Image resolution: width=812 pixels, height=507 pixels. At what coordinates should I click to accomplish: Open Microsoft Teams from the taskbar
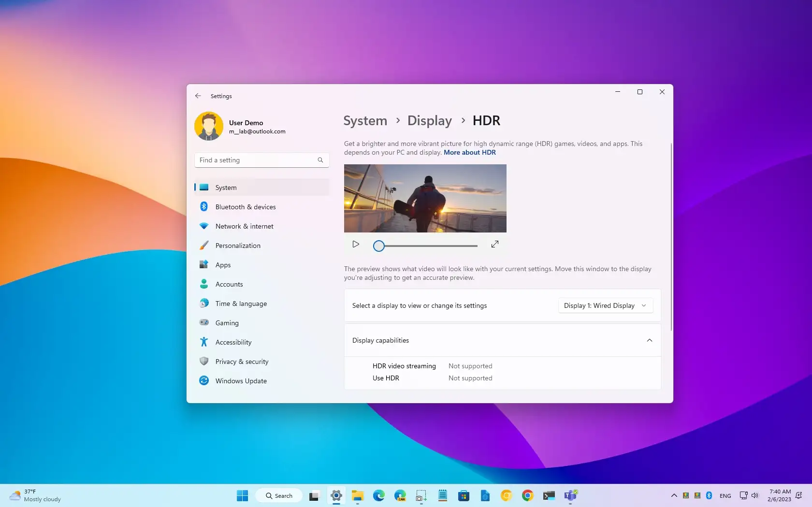pyautogui.click(x=570, y=495)
